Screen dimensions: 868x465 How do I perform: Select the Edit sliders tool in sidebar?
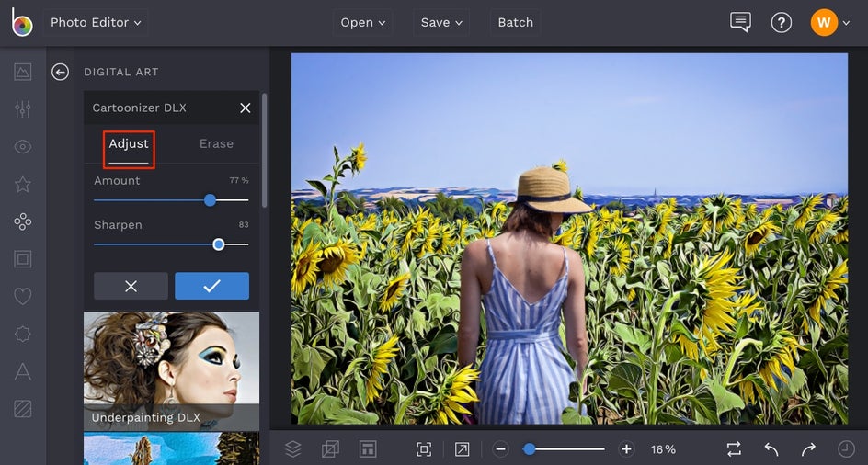(x=23, y=109)
